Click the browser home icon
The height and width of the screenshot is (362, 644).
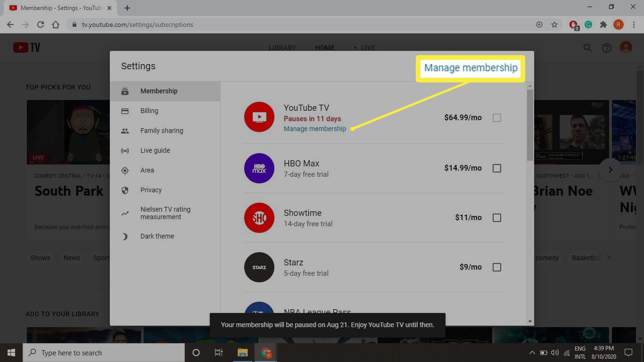click(x=56, y=25)
